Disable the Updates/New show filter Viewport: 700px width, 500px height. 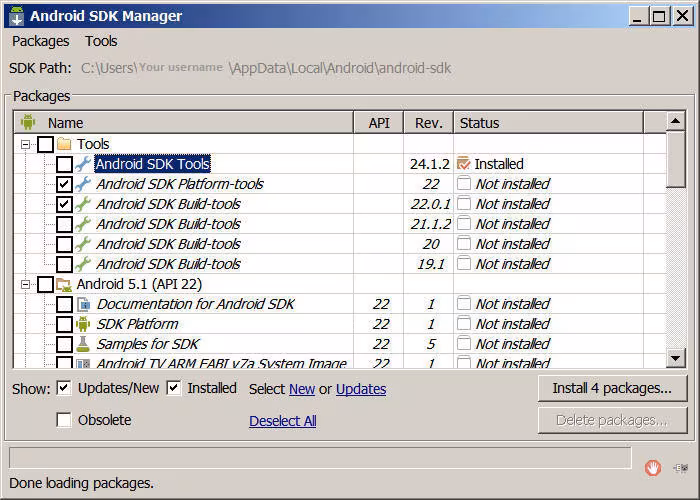click(x=64, y=388)
